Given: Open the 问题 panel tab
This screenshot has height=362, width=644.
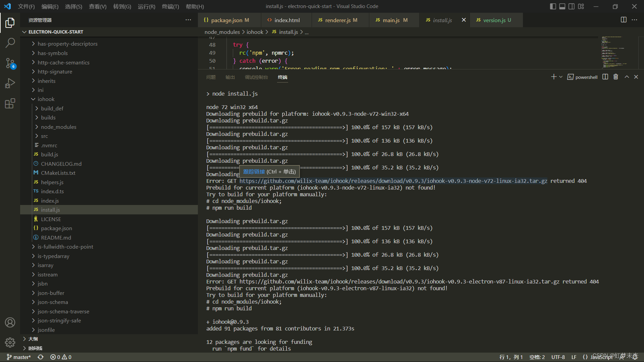Looking at the screenshot, I should [x=211, y=77].
